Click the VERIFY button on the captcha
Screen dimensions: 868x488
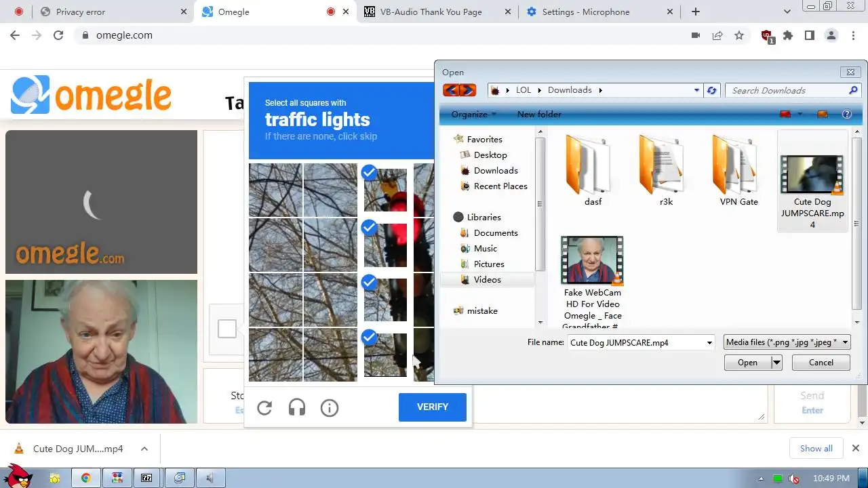433,407
